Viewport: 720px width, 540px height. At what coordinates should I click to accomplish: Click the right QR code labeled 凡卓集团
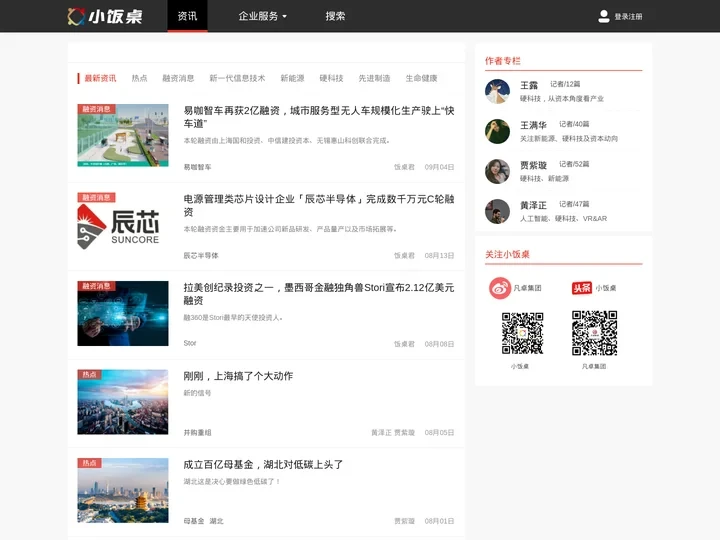tap(594, 333)
